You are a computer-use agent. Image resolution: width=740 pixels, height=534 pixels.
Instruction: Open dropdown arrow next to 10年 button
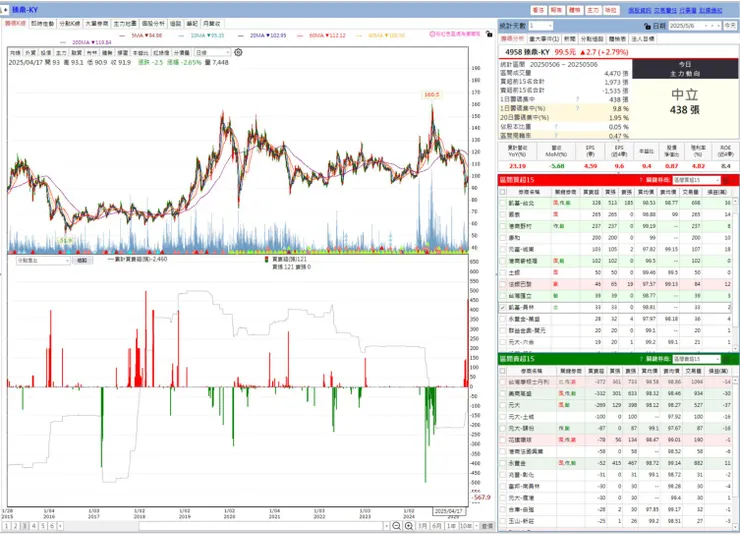477,526
